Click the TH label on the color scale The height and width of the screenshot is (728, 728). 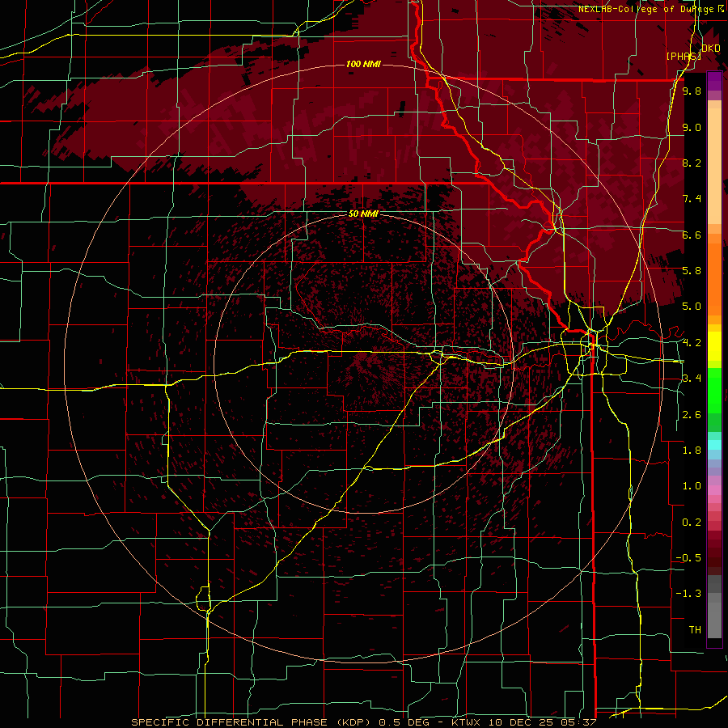tap(695, 630)
